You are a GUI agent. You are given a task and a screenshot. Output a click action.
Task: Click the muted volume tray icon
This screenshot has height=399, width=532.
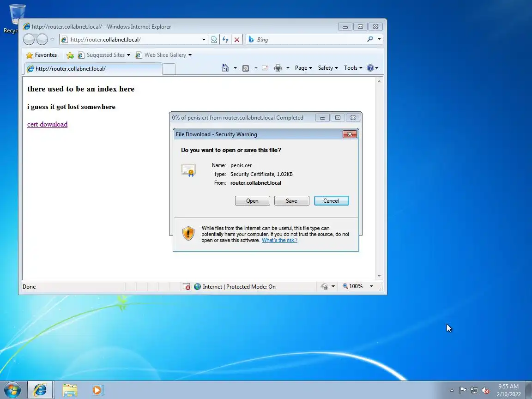pos(485,391)
